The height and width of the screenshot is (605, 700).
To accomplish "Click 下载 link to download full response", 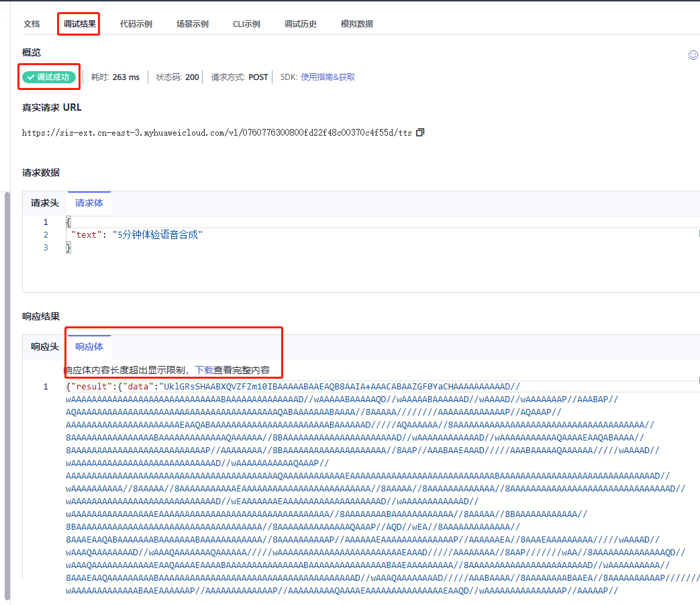I will coord(204,370).
